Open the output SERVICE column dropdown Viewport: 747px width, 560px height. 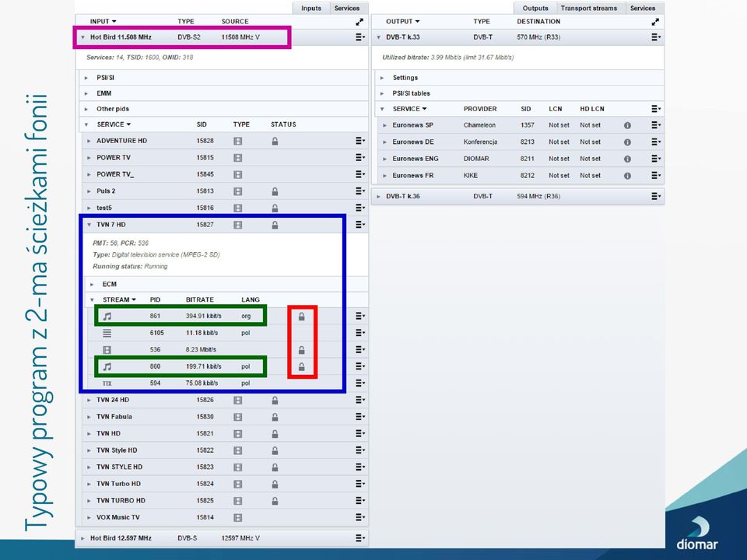tap(425, 109)
